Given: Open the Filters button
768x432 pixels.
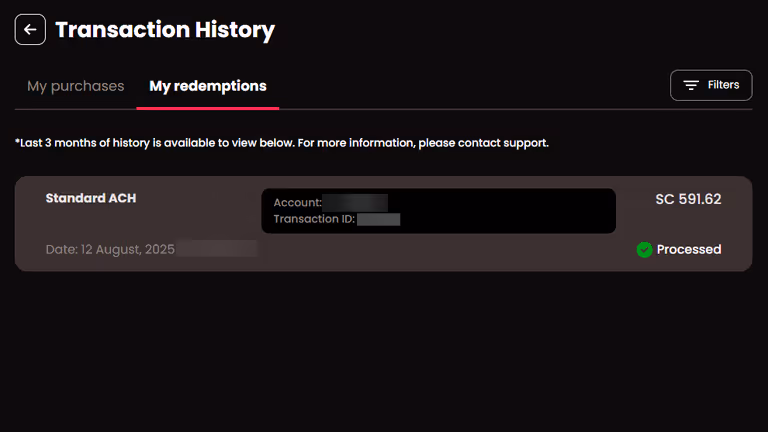Looking at the screenshot, I should coord(711,85).
